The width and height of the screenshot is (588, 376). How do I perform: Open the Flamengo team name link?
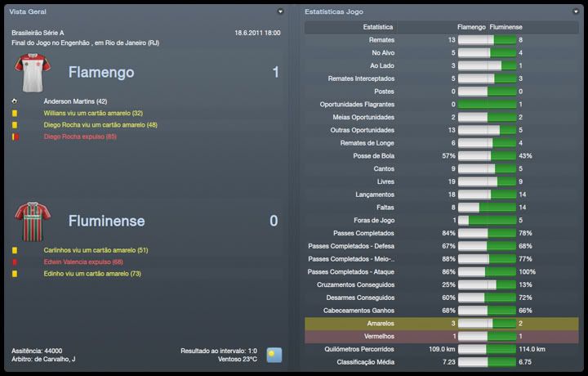[x=101, y=73]
